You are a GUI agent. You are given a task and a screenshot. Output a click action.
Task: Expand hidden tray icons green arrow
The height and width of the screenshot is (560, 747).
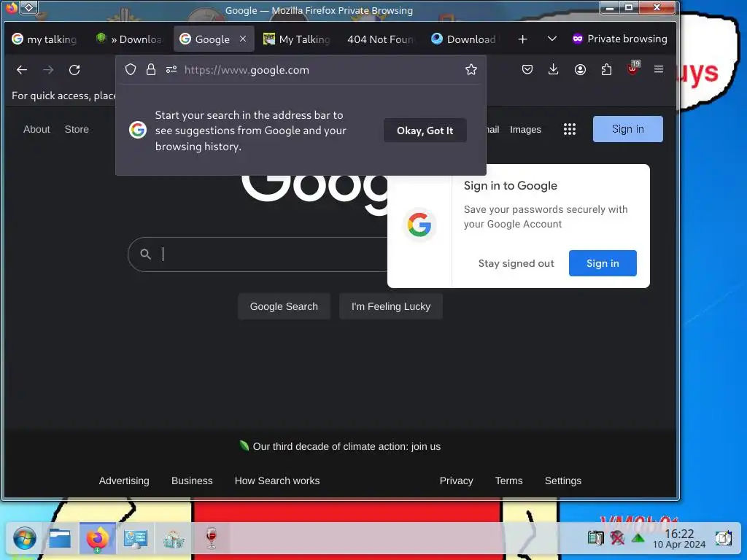(x=638, y=539)
